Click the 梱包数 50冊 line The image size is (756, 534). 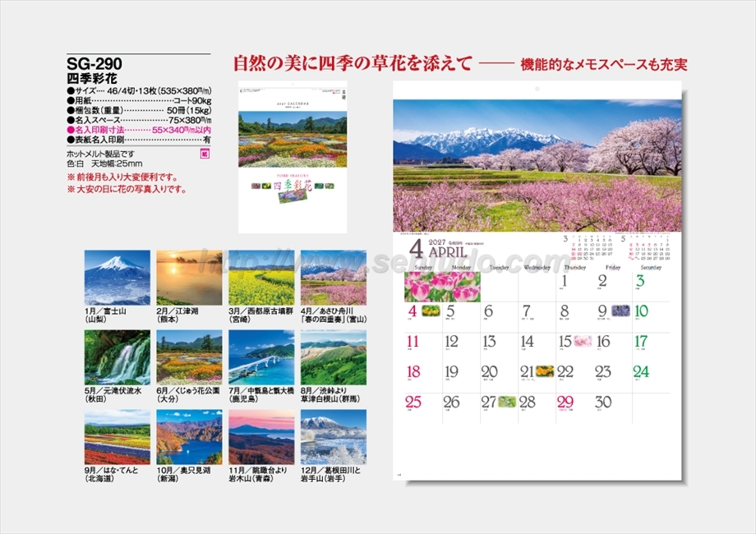click(x=140, y=110)
